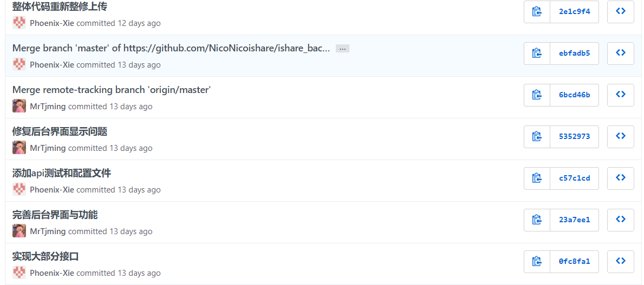
Task: Copy full SHA for commit c57c1cd
Action: [x=537, y=178]
